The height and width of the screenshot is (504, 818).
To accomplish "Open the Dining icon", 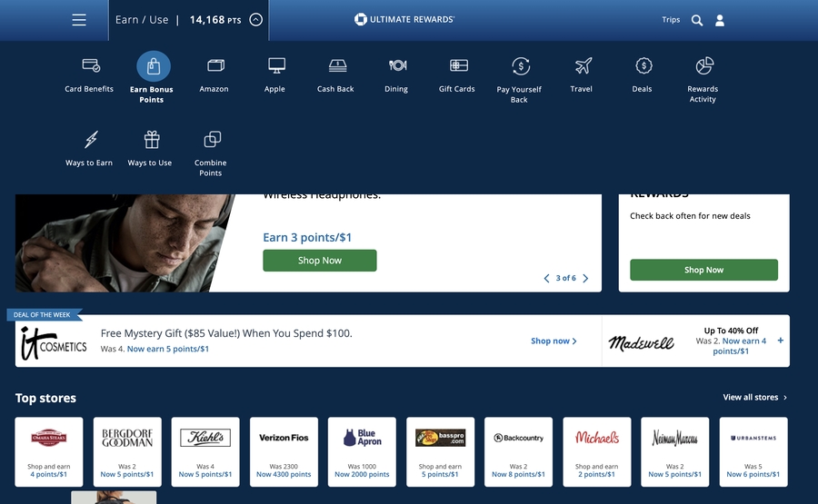I will coord(397,66).
